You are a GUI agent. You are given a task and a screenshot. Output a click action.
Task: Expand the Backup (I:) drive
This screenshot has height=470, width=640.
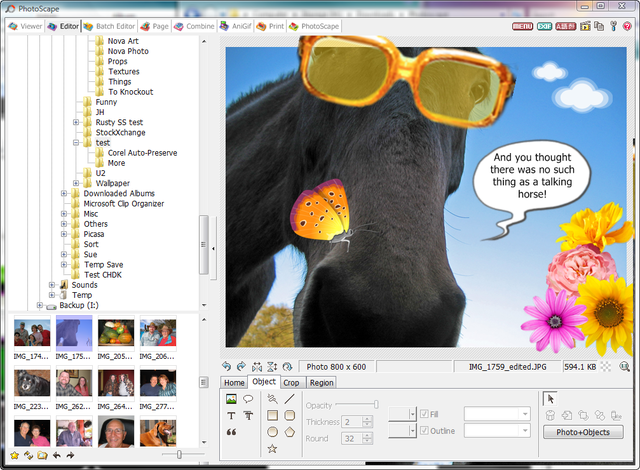pyautogui.click(x=39, y=305)
